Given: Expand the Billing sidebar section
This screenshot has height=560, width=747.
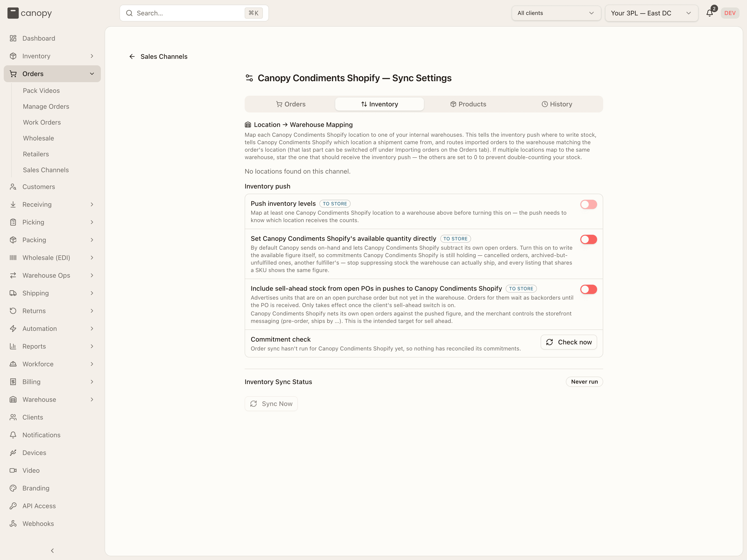Looking at the screenshot, I should click(x=52, y=382).
